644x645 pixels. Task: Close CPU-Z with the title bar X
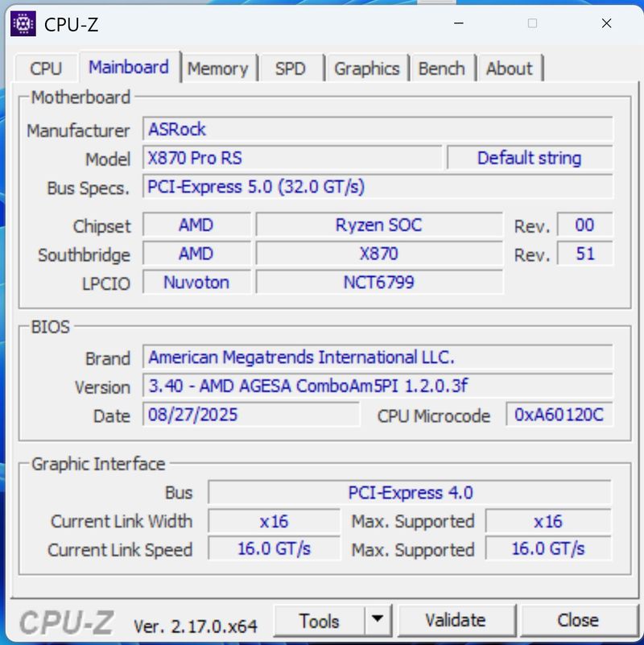(606, 23)
